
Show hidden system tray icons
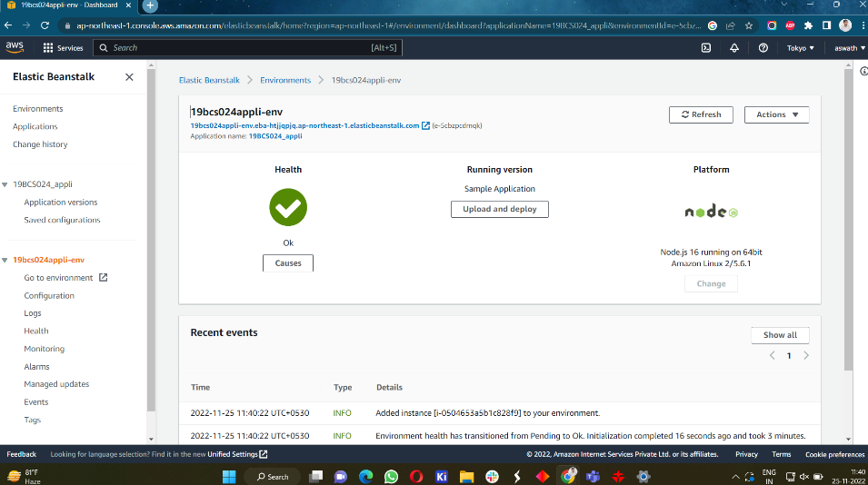(735, 476)
